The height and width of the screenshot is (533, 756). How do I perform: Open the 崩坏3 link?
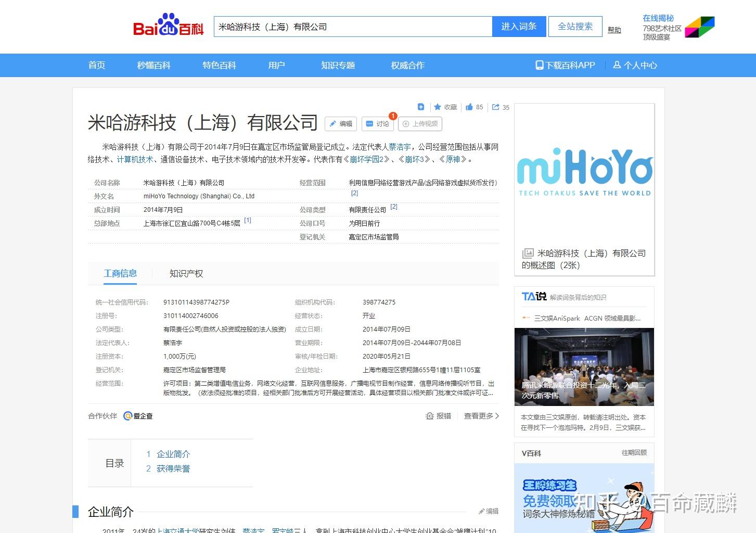click(415, 159)
